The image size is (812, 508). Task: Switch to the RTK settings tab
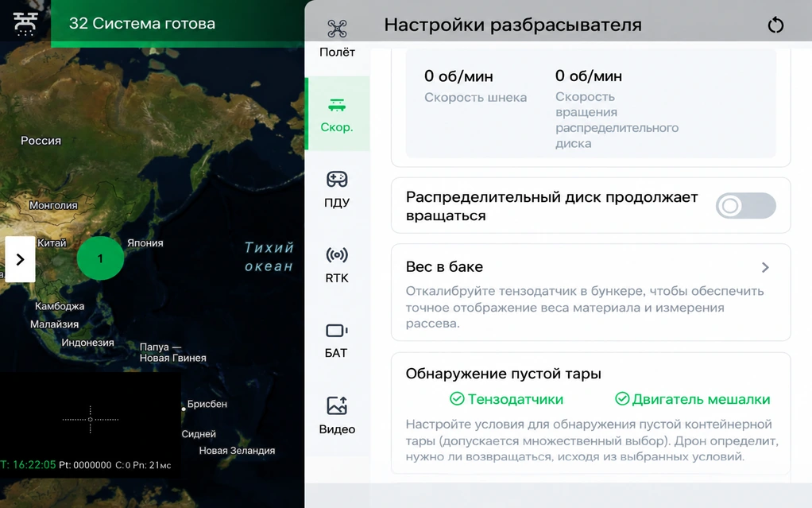(x=337, y=265)
